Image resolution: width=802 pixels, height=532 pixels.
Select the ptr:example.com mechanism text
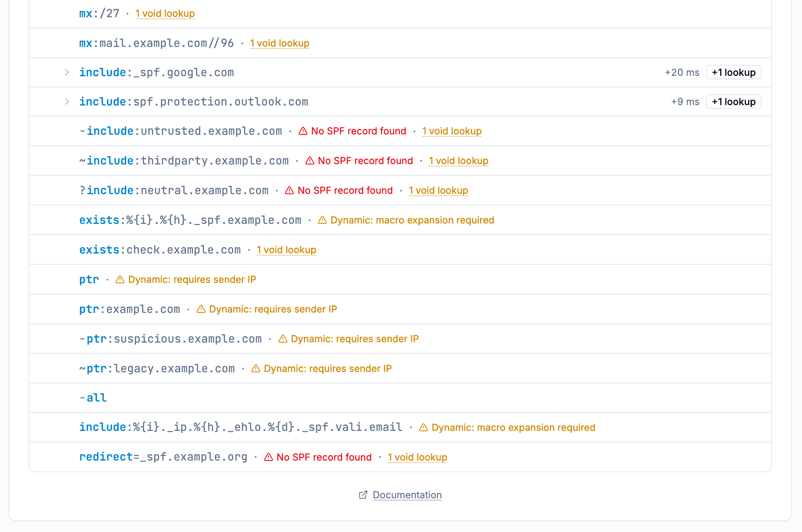pyautogui.click(x=130, y=309)
